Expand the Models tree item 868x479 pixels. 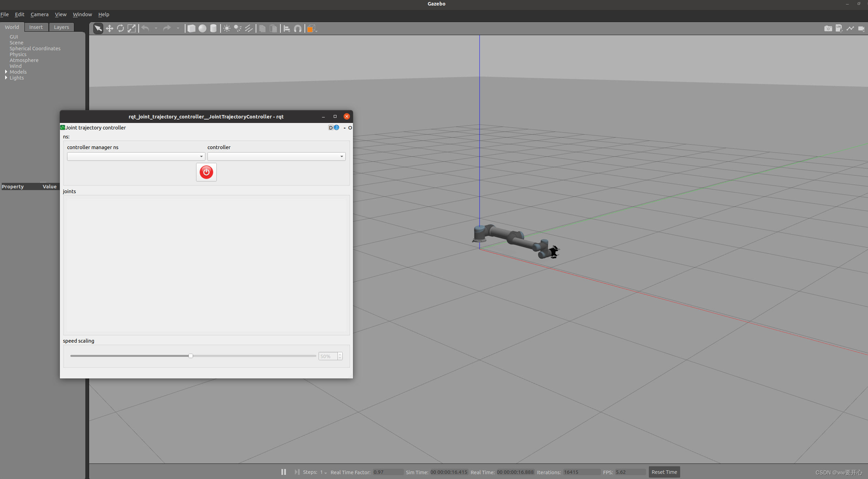click(x=6, y=72)
